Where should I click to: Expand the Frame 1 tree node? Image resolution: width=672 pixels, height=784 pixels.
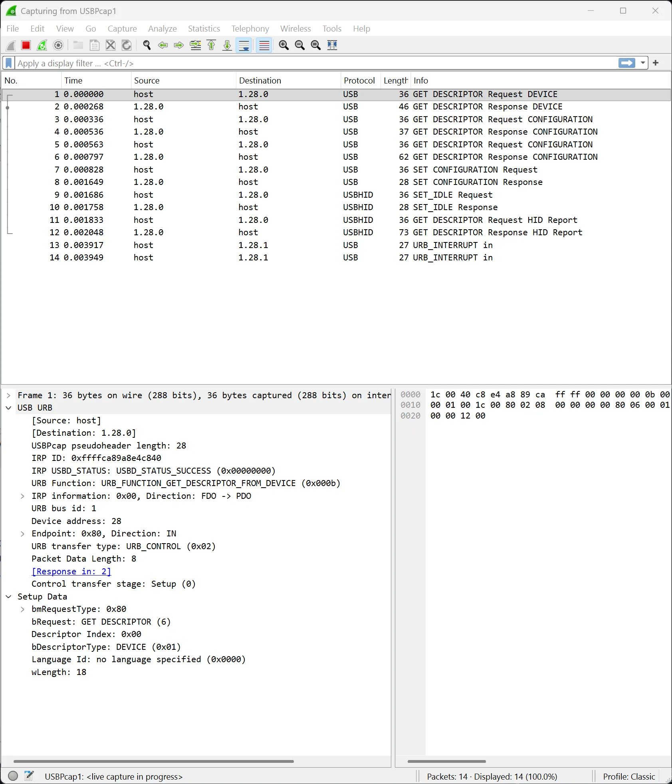[x=8, y=395]
